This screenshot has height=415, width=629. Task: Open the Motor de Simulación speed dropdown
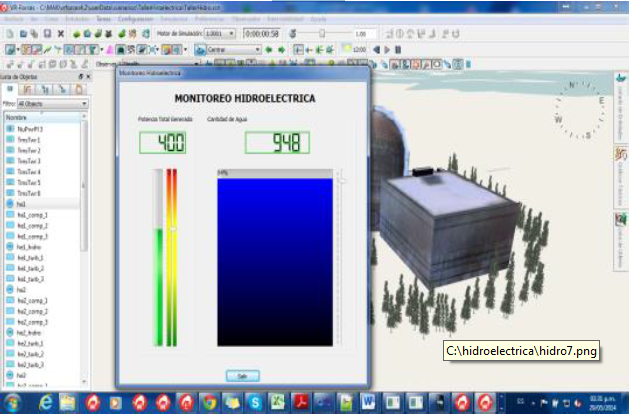(219, 33)
